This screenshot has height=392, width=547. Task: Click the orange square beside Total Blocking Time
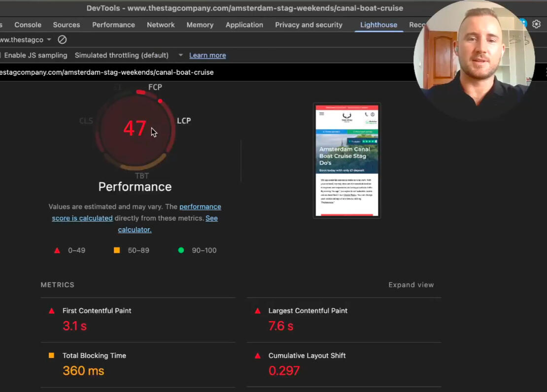pos(52,356)
